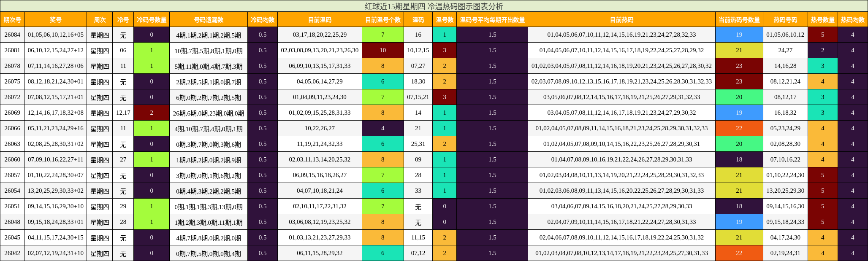This screenshot has width=868, height=261.
Task: Click prize number 02,08,25,28,30,31+02
Action: coord(56,144)
